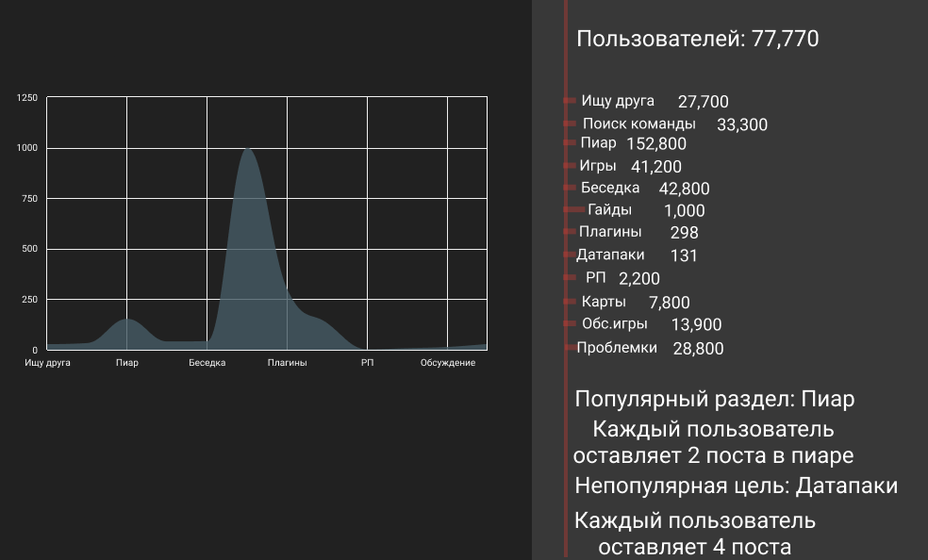Select the 'Гайды' label
928x560 pixels.
click(609, 210)
